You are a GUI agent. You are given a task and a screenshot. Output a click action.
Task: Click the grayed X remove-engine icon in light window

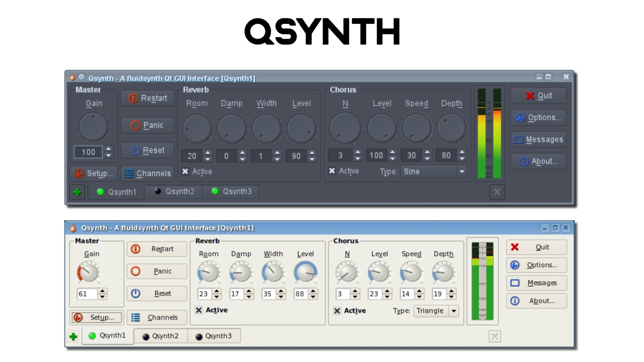495,336
